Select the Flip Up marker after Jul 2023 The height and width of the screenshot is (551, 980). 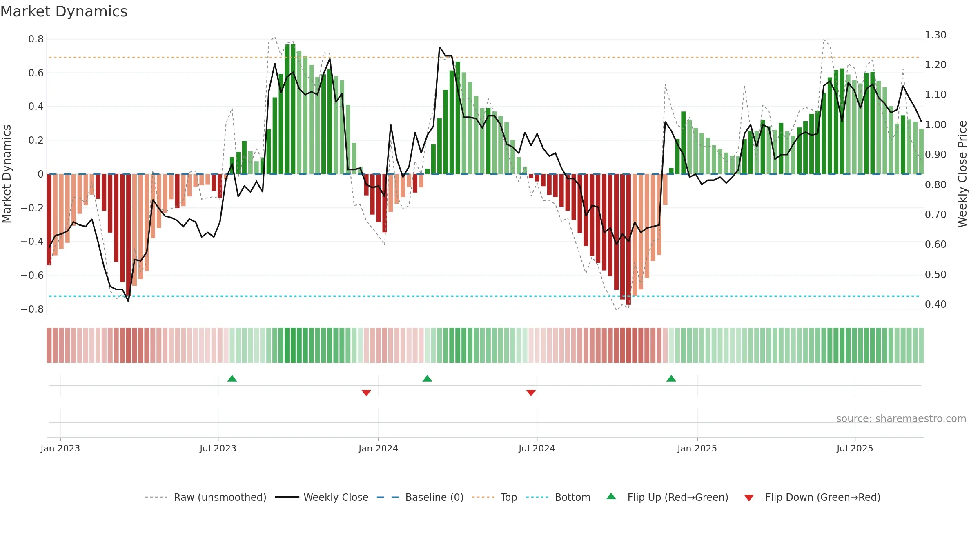pos(232,378)
